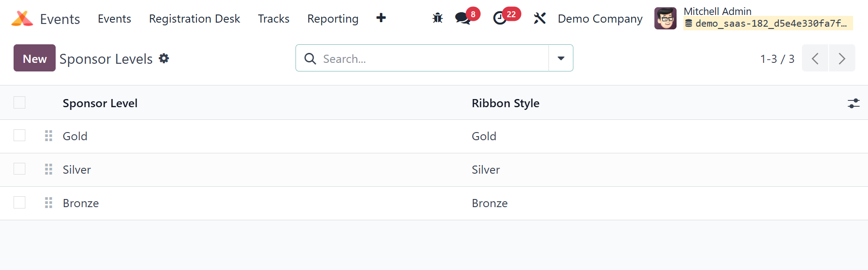Open the activities clock icon

(x=500, y=18)
